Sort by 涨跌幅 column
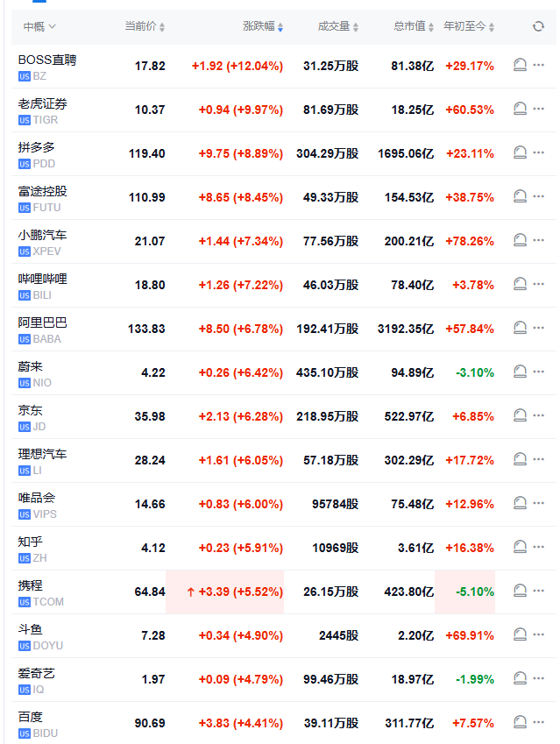 tap(262, 27)
